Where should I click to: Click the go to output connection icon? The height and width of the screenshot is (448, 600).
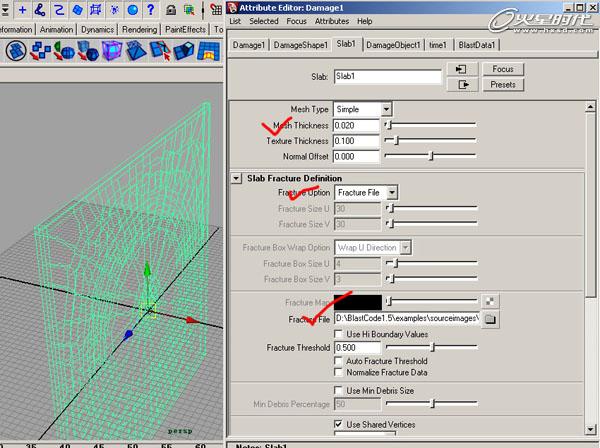[462, 85]
